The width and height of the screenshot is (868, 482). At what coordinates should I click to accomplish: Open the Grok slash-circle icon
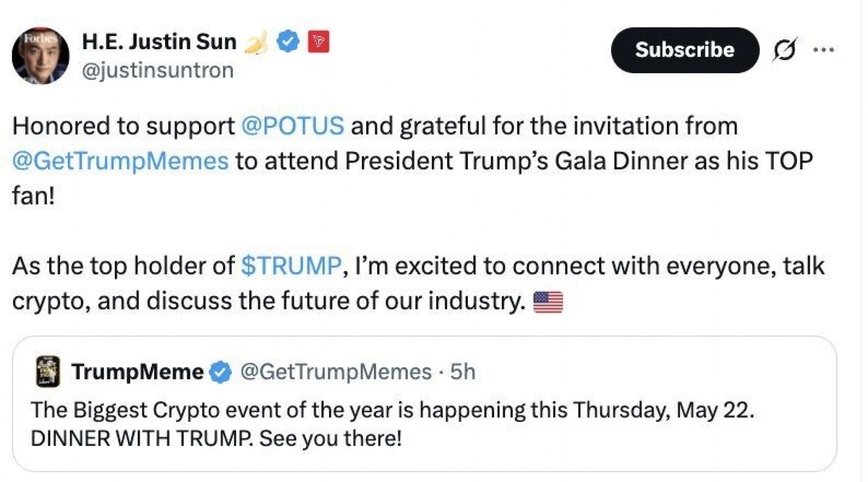pyautogui.click(x=785, y=49)
